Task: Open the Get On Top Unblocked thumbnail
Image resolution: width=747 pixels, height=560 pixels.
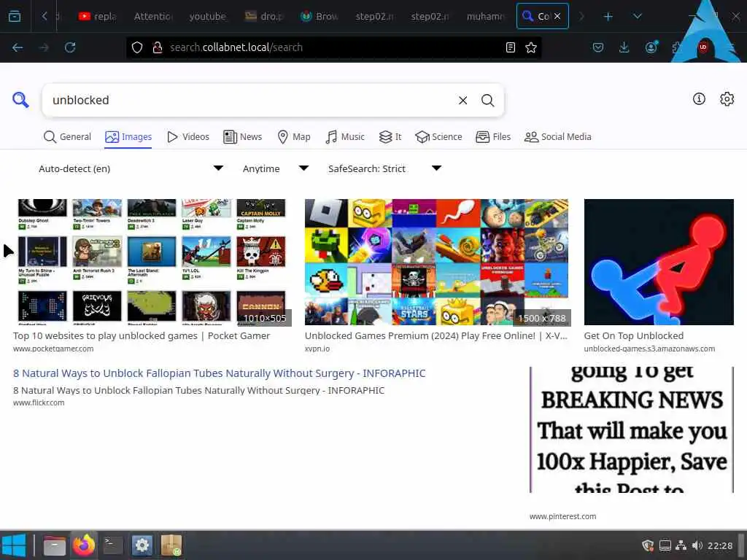Action: click(659, 262)
